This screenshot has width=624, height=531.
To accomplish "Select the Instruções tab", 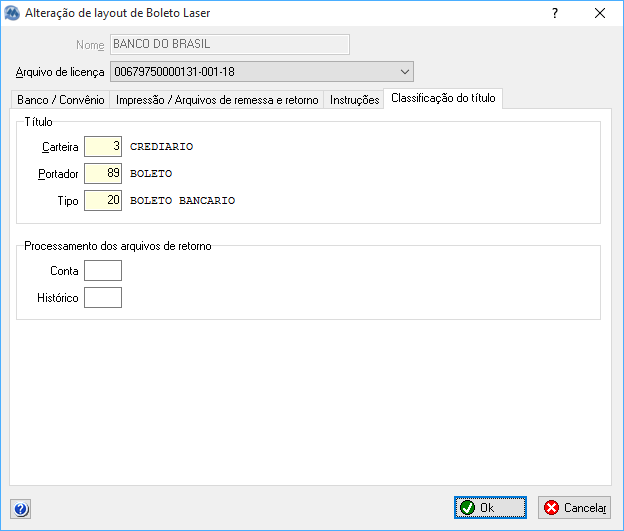I will coord(354,100).
